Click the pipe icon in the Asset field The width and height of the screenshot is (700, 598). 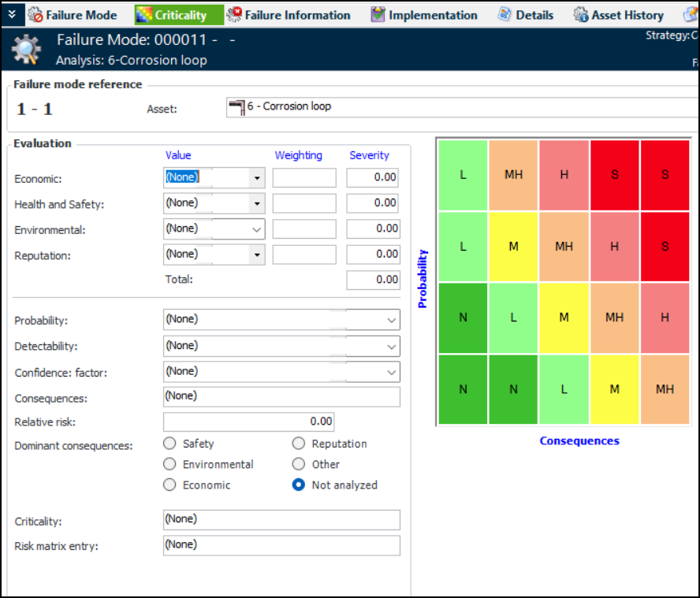(x=236, y=107)
